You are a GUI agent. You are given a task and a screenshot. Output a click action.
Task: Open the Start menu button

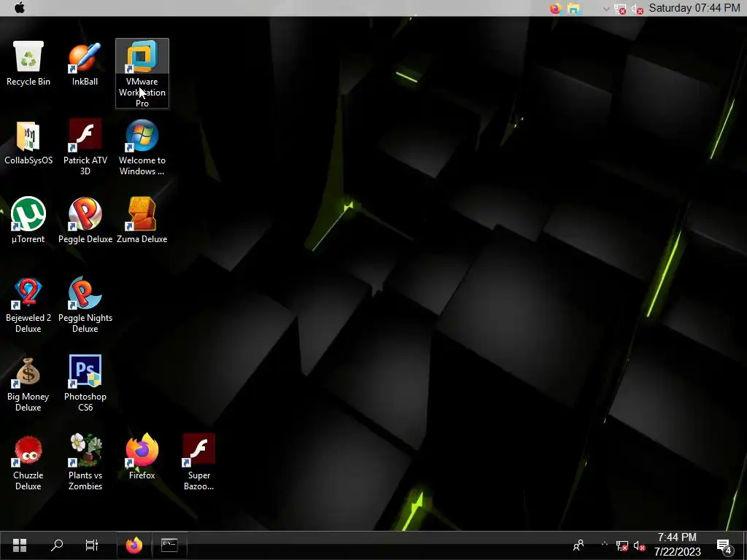20,545
